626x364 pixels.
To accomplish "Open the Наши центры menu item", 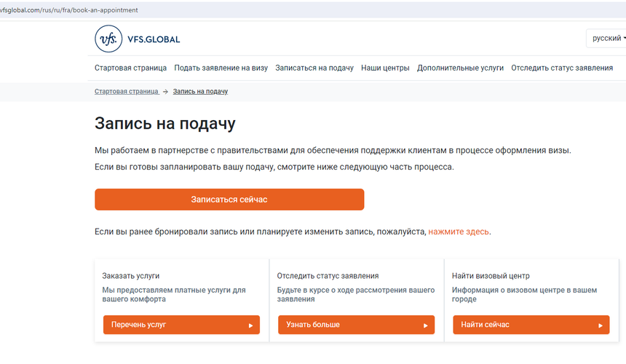I will click(x=385, y=68).
